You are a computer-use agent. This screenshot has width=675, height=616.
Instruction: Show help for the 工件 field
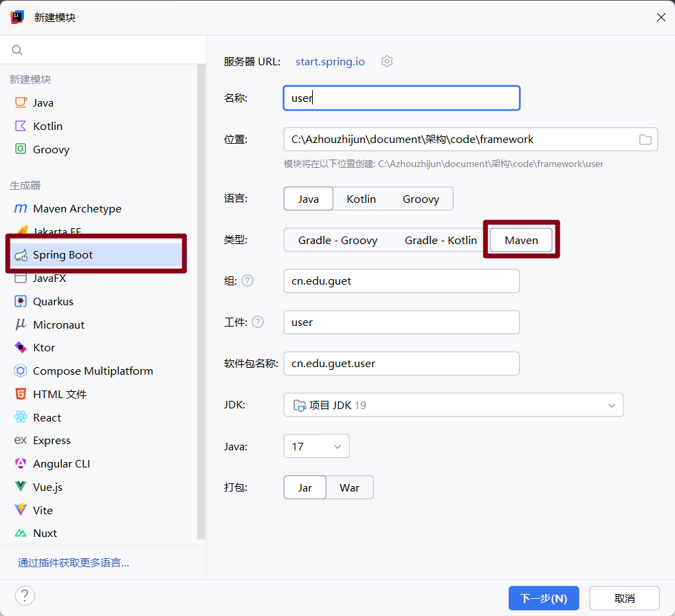pyautogui.click(x=258, y=322)
